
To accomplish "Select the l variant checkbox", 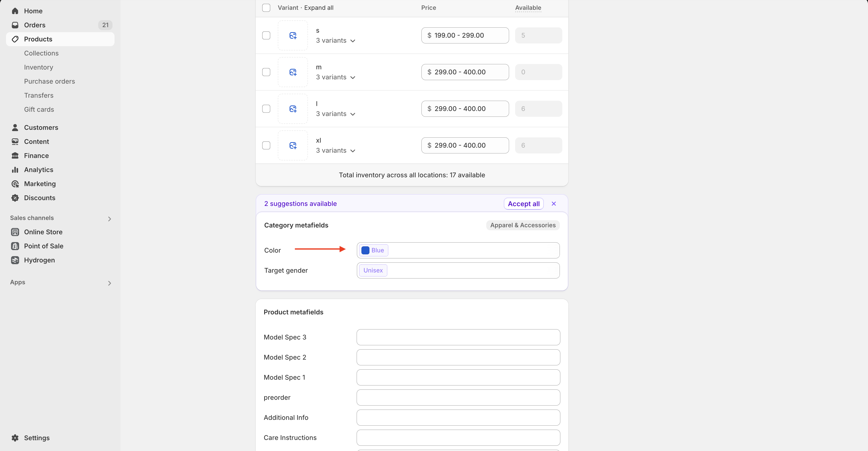I will [266, 109].
